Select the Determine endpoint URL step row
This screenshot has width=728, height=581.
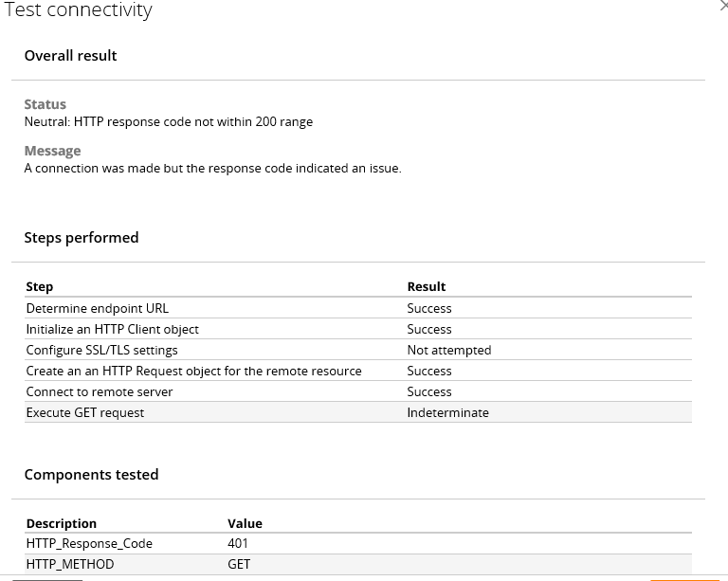click(358, 308)
